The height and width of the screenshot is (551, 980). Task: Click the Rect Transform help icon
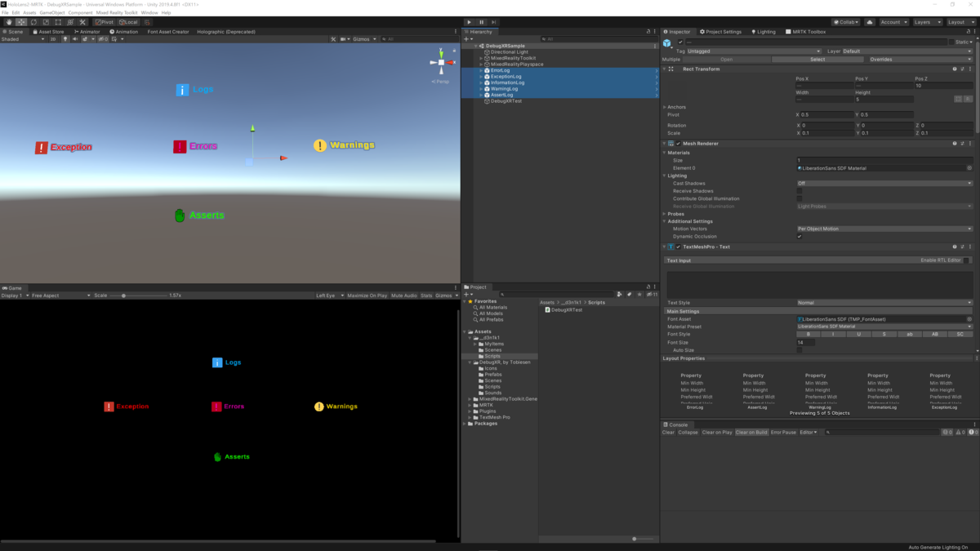pyautogui.click(x=955, y=69)
